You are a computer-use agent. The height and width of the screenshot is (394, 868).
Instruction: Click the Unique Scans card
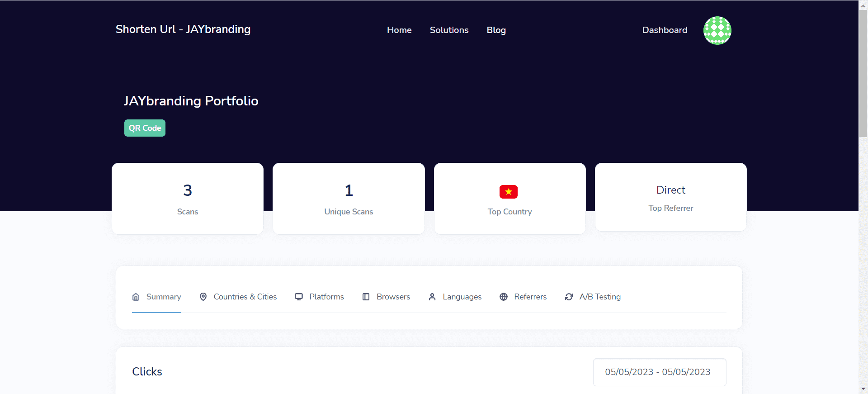[x=349, y=199]
